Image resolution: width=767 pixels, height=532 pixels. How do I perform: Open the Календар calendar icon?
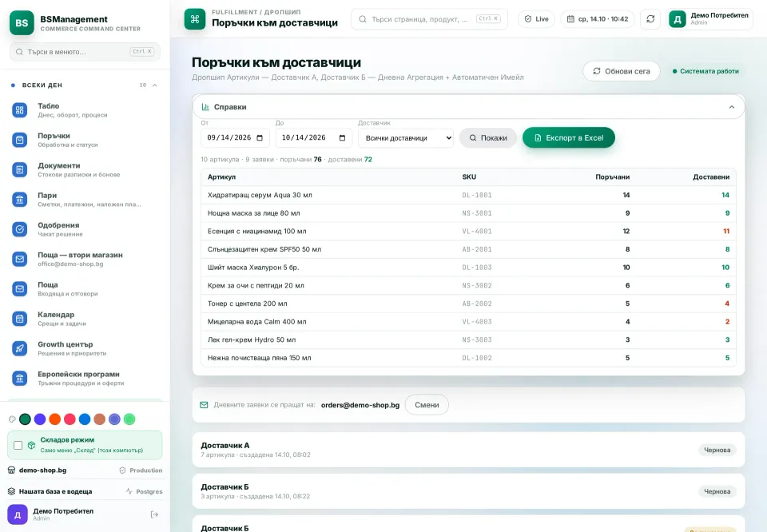click(19, 319)
